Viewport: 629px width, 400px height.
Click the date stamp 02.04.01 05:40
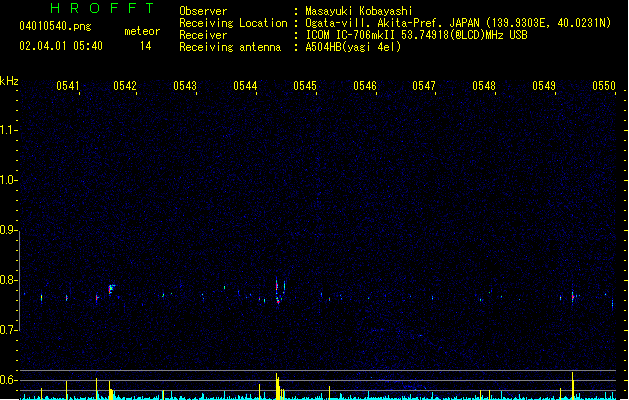click(x=61, y=46)
